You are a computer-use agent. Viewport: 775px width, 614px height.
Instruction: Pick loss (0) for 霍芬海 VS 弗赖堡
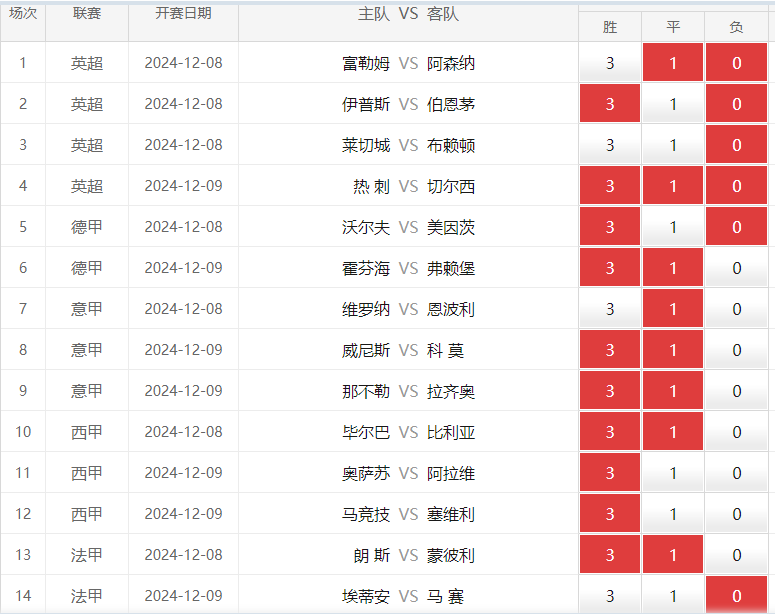coord(736,267)
